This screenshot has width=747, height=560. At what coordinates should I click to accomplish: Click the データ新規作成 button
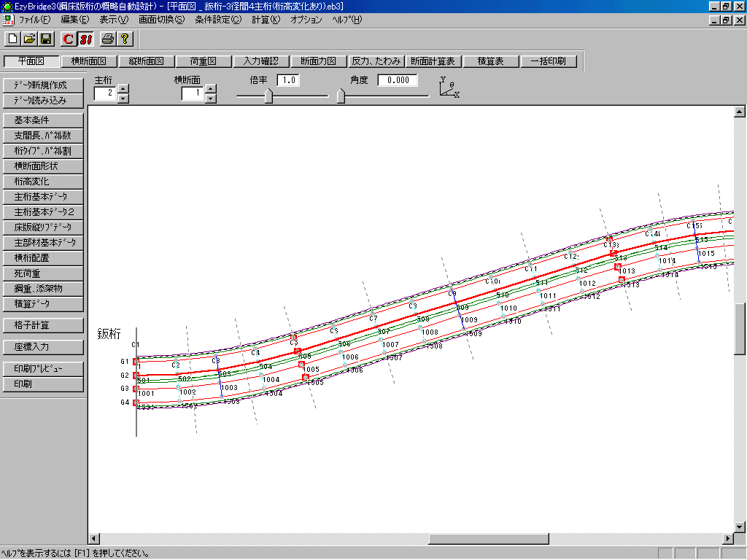43,85
